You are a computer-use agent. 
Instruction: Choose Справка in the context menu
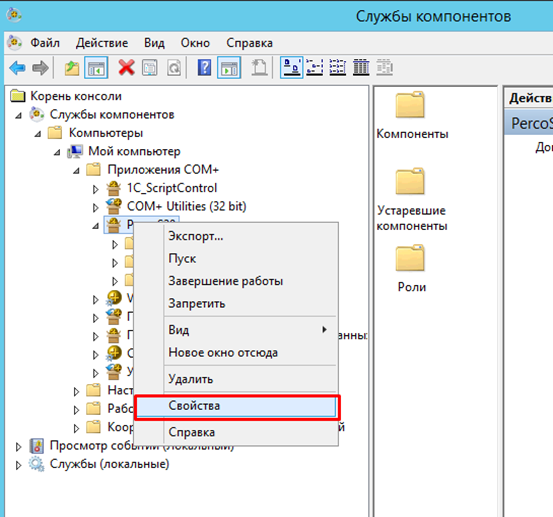tap(236, 432)
